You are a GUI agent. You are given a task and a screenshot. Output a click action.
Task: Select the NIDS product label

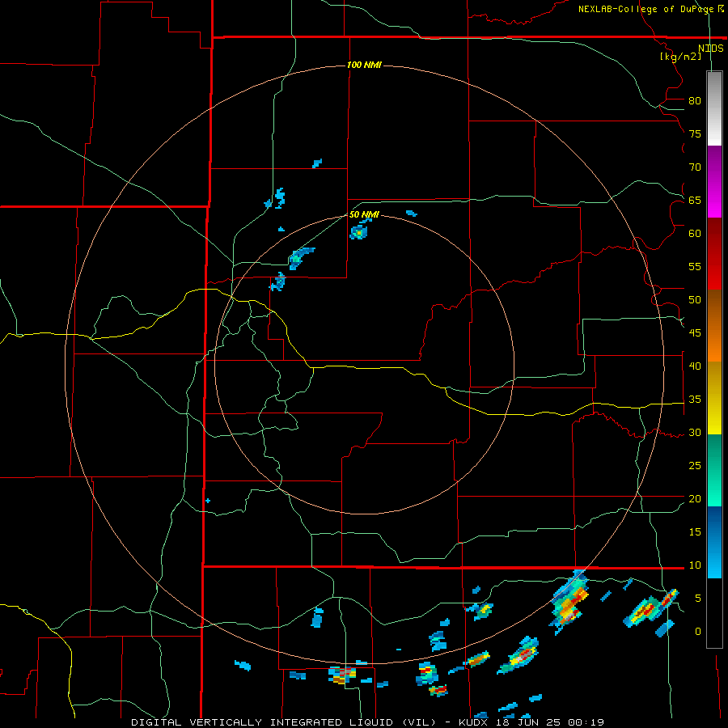(710, 49)
